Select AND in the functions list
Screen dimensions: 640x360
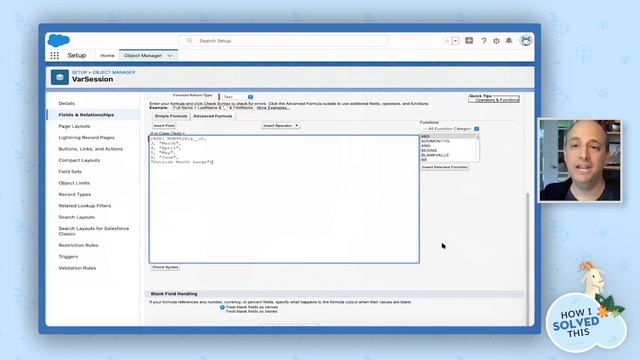coord(426,146)
